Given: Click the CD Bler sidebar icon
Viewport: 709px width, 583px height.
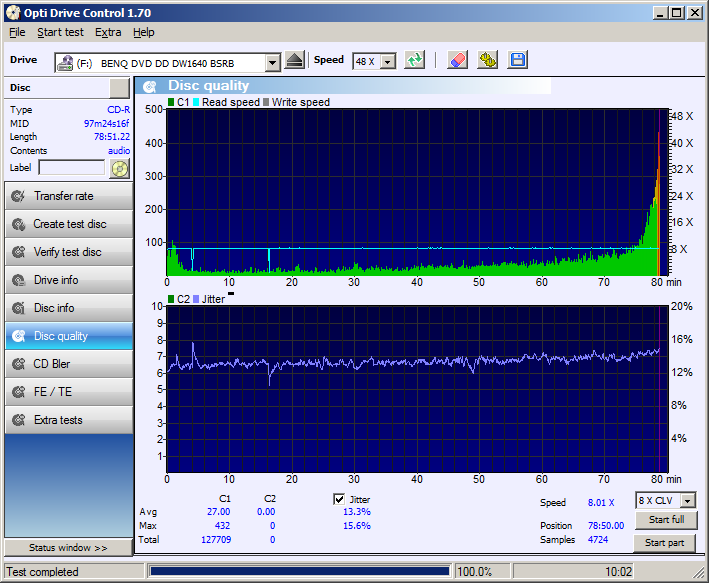Looking at the screenshot, I should 19,364.
